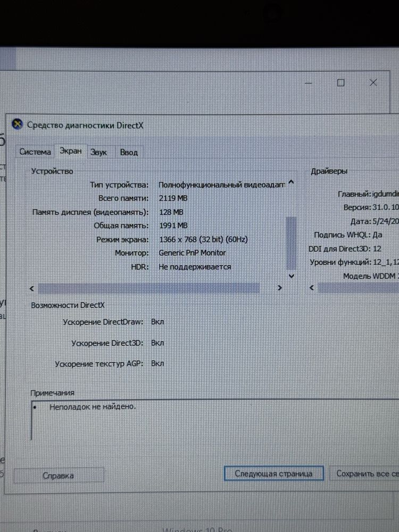Click driver Версия: 31.0 entry
This screenshot has width=399, height=532.
(x=371, y=207)
